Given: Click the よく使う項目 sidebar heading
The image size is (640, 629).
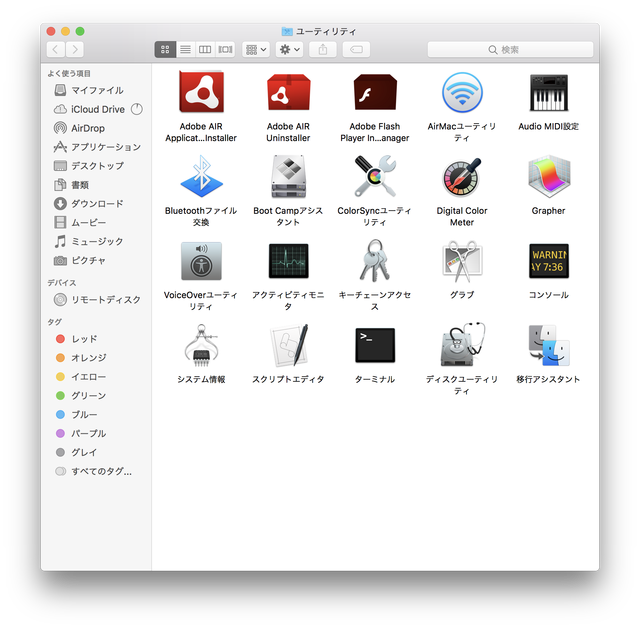Looking at the screenshot, I should click(69, 73).
